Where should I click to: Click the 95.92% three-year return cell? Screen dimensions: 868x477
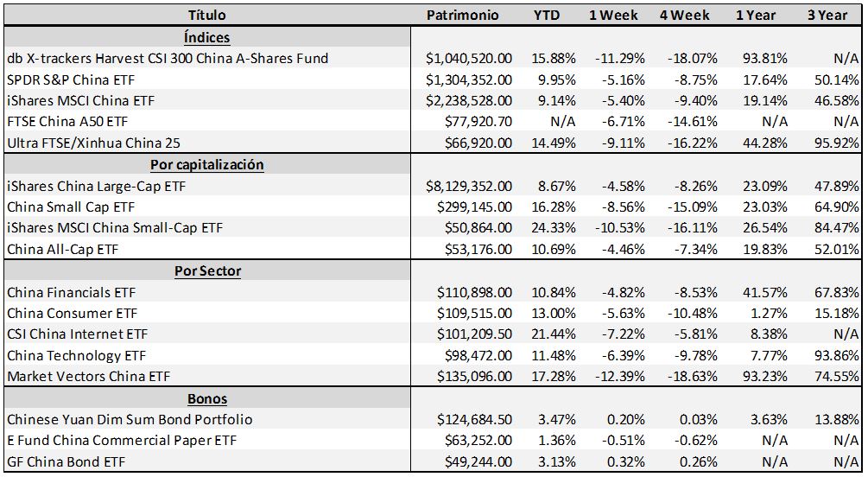click(x=837, y=143)
